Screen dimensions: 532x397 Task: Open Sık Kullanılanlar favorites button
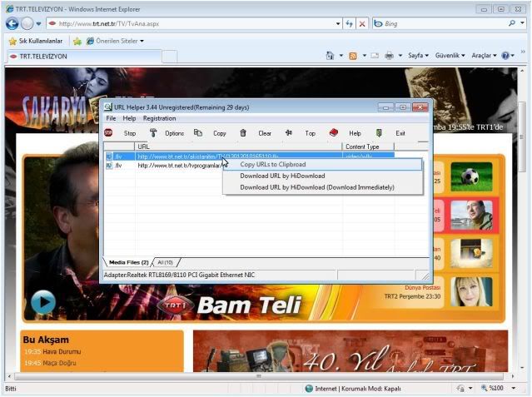coord(35,41)
